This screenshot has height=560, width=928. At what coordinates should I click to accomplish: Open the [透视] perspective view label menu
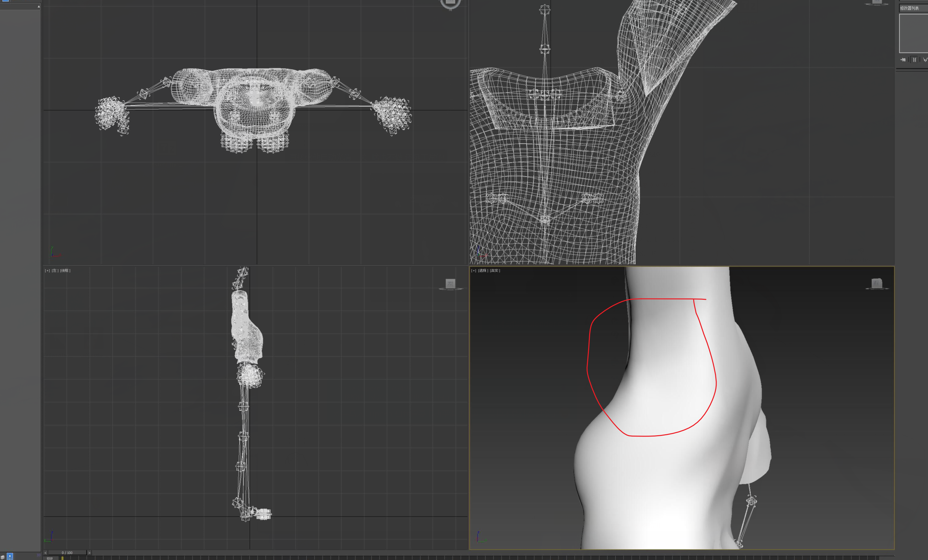click(483, 271)
